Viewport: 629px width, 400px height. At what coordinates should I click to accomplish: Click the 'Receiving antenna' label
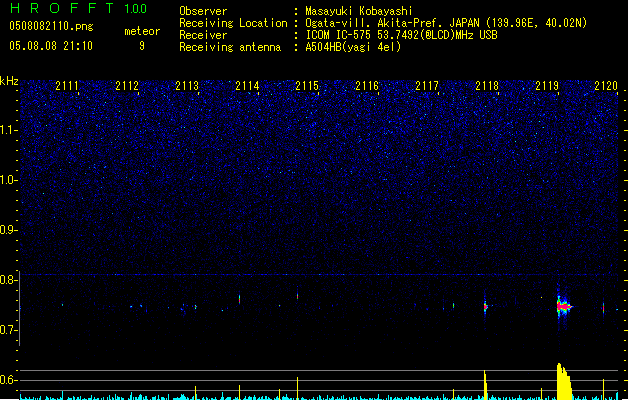(230, 47)
